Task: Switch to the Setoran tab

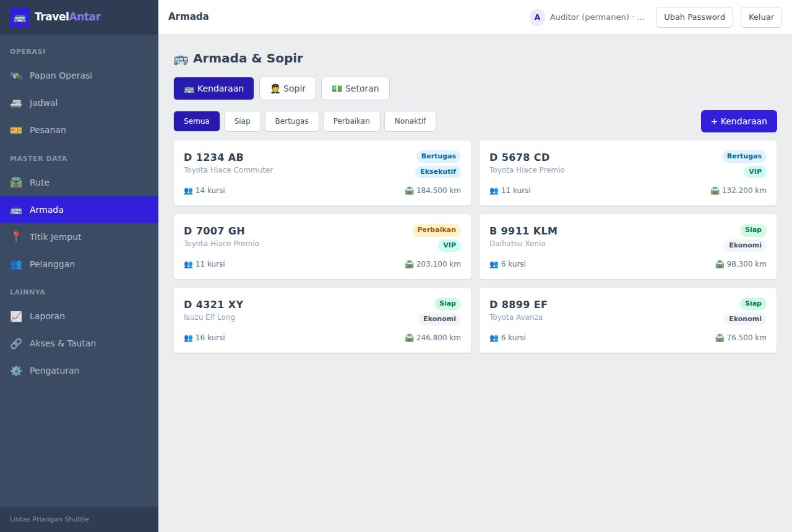Action: pos(355,88)
